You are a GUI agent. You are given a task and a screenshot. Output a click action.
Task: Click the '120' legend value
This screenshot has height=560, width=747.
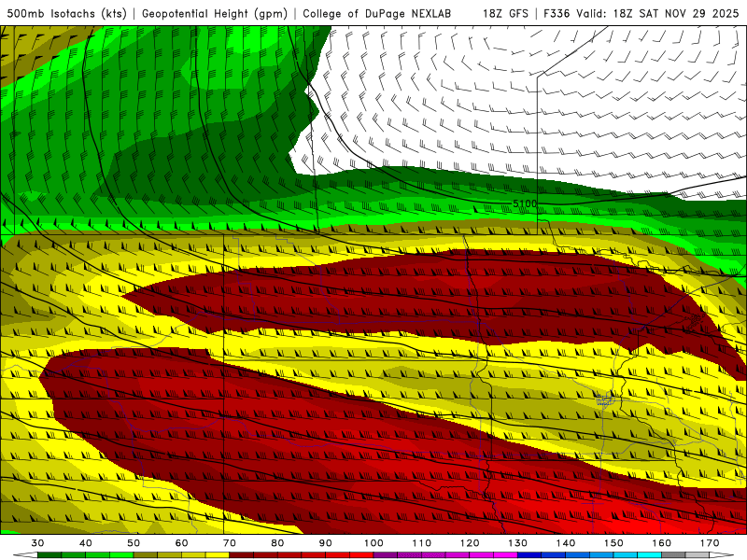click(470, 543)
